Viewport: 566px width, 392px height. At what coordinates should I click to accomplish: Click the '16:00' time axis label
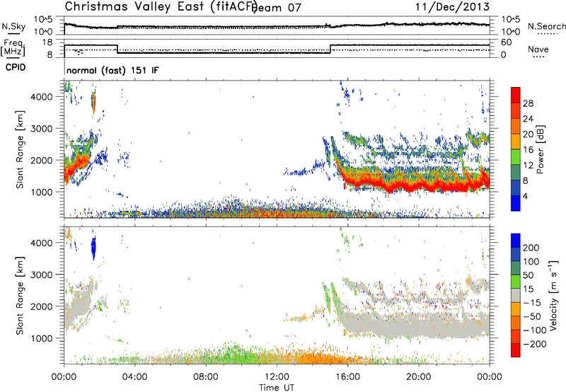coord(347,377)
